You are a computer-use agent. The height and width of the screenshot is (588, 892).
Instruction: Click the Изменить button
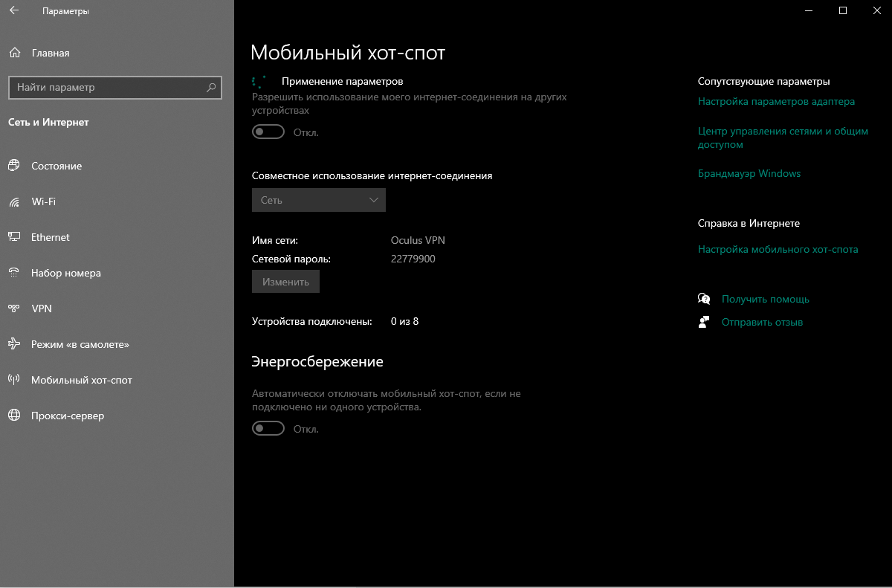coord(285,282)
